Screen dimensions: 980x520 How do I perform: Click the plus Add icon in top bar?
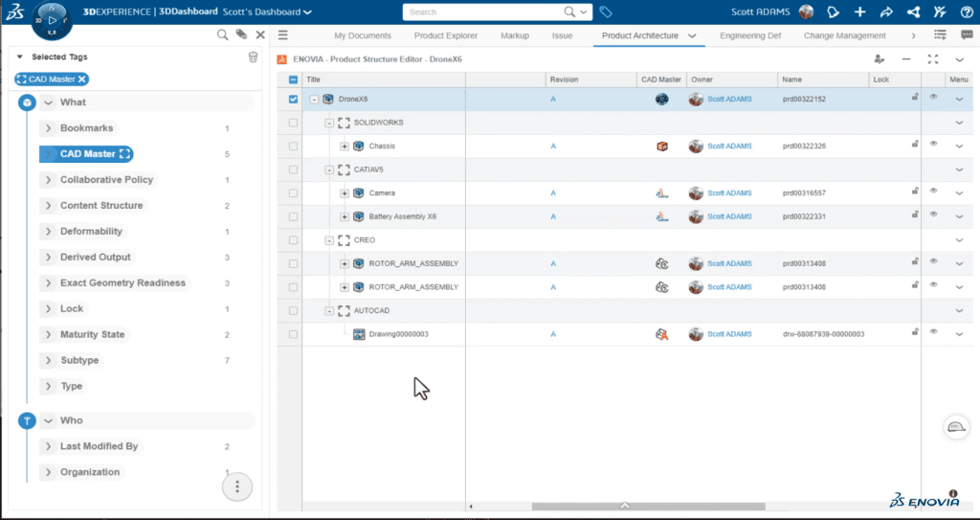(860, 11)
